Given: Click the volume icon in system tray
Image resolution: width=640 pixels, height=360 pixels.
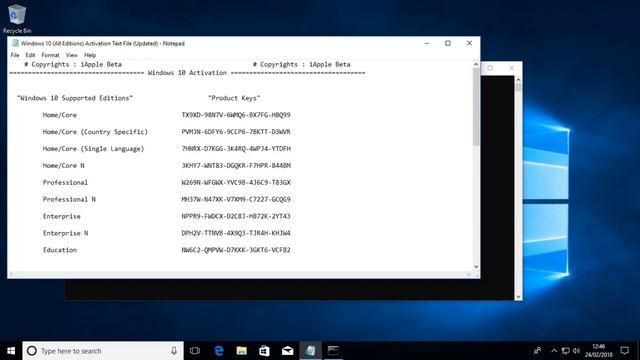Looking at the screenshot, I should tap(576, 351).
